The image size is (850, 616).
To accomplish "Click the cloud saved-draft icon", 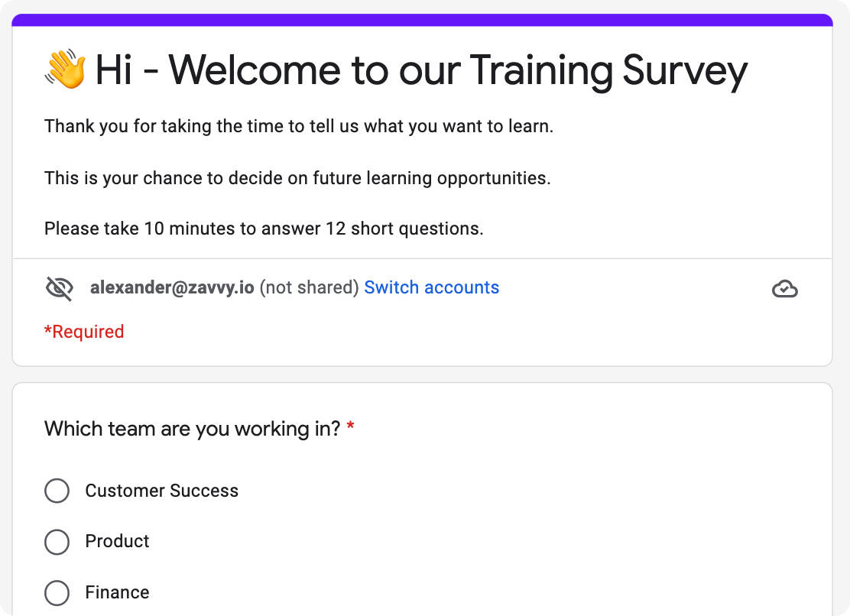I will 784,289.
